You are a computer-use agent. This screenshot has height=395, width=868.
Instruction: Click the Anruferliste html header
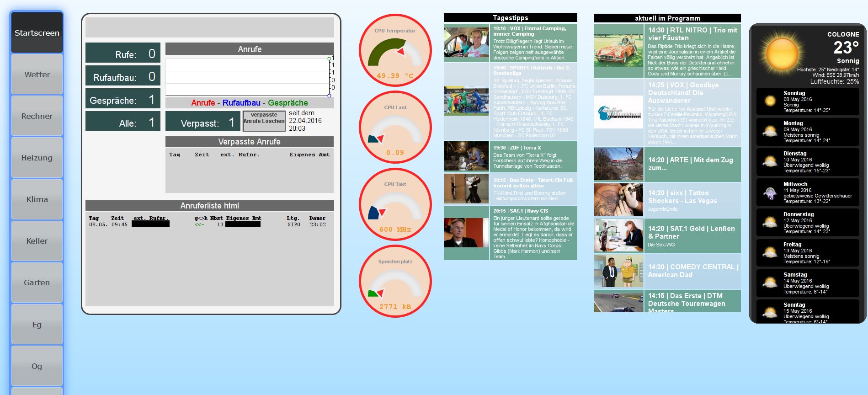click(x=210, y=206)
